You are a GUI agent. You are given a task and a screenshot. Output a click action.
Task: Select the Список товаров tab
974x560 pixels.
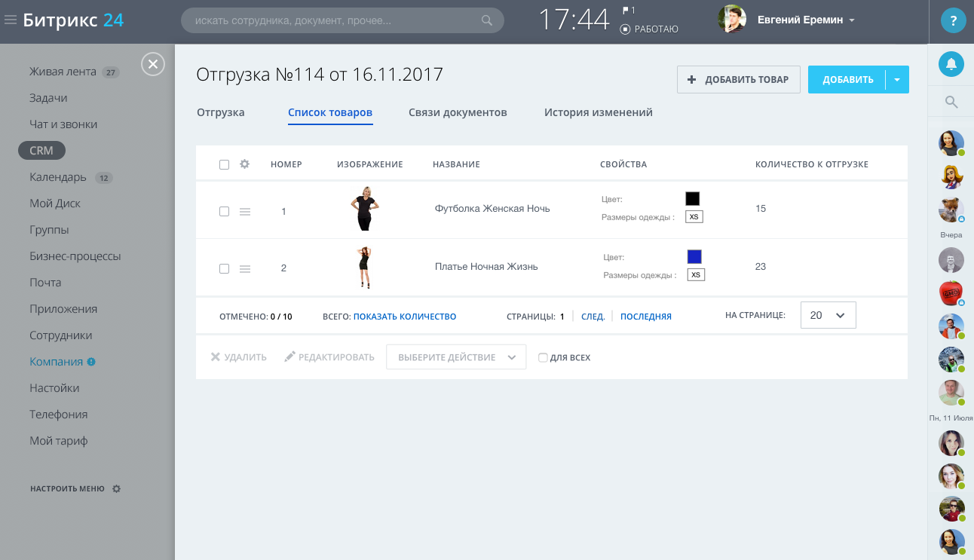[x=330, y=113]
